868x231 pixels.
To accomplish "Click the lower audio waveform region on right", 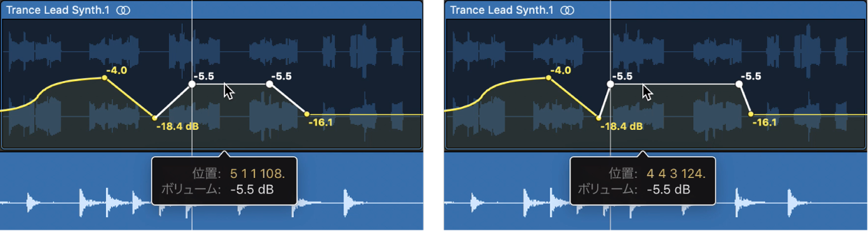I will tap(655, 190).
